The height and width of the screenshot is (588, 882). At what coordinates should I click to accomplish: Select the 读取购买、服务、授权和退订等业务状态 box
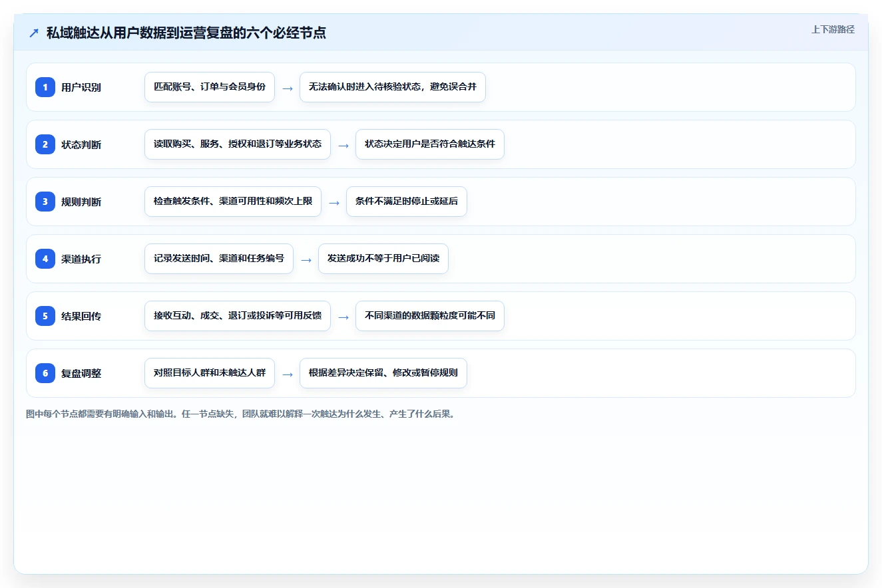[x=238, y=144]
